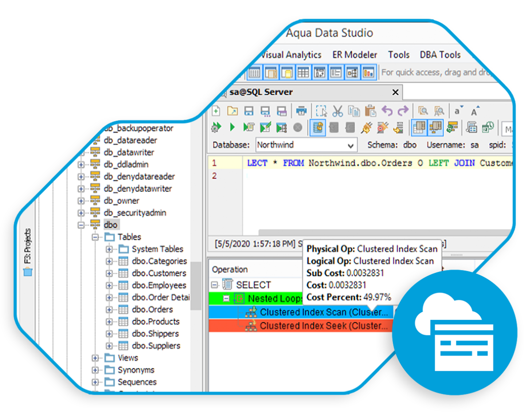Image resolution: width=532 pixels, height=412 pixels.
Task: Click the Operation column header
Action: click(x=230, y=270)
